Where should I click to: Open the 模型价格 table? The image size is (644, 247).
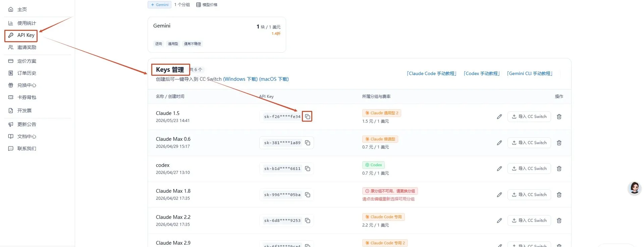[x=207, y=5]
